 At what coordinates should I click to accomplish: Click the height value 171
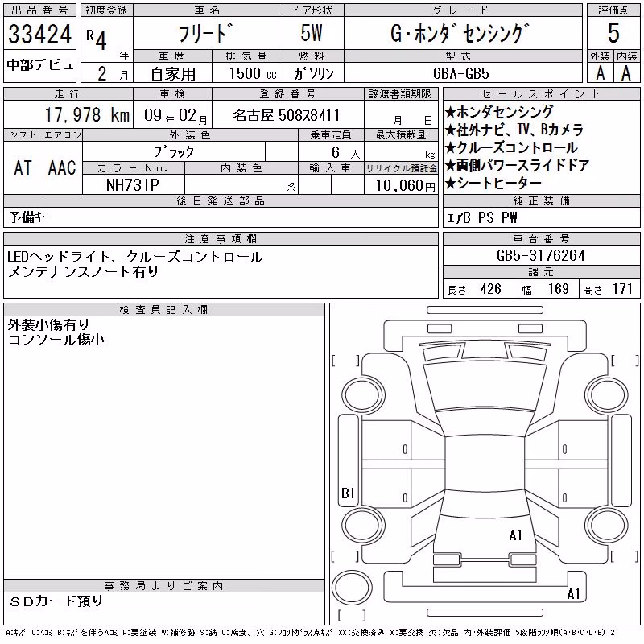coord(622,289)
